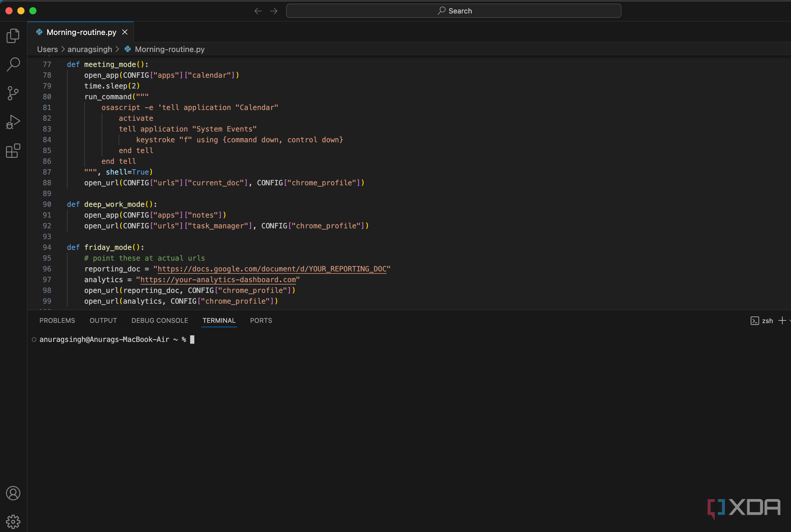Viewport: 791px width, 532px height.
Task: Select the PORTS panel tab
Action: coord(261,321)
